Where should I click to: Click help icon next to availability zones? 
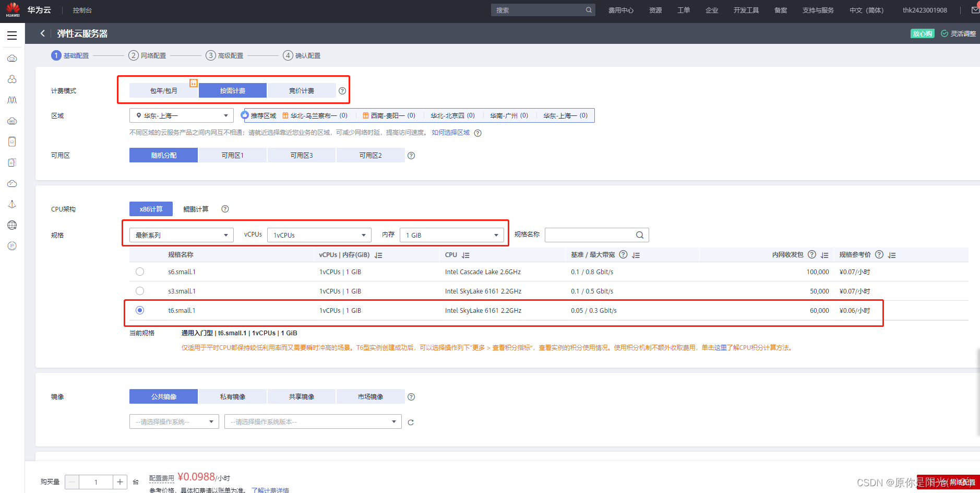[x=411, y=156]
